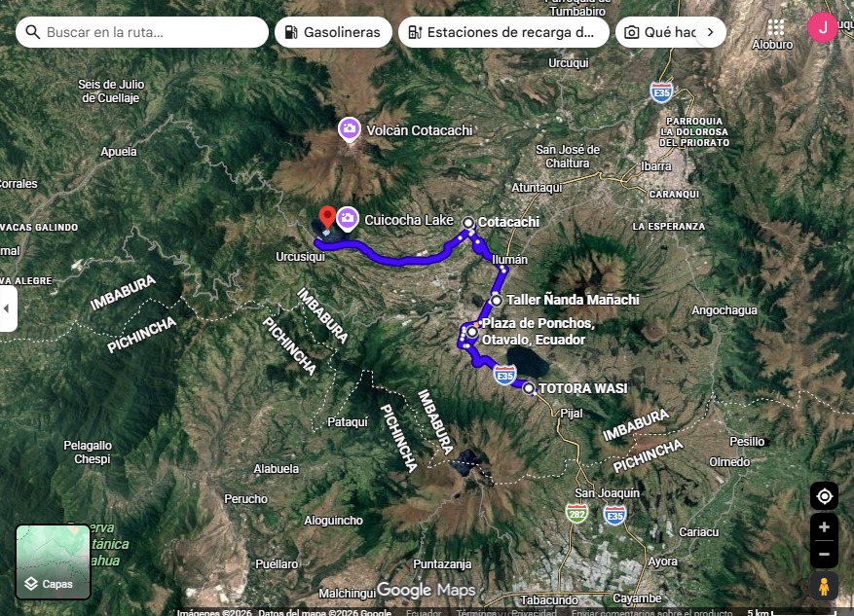
Task: Select the Qué hacer chip
Action: [x=660, y=32]
